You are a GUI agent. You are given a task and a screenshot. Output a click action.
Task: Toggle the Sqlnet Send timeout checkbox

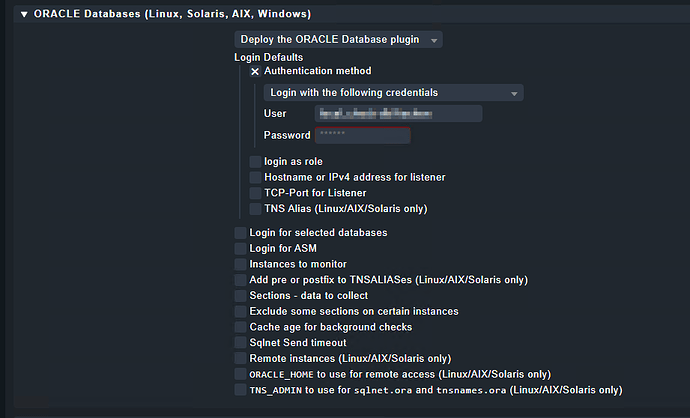point(240,343)
